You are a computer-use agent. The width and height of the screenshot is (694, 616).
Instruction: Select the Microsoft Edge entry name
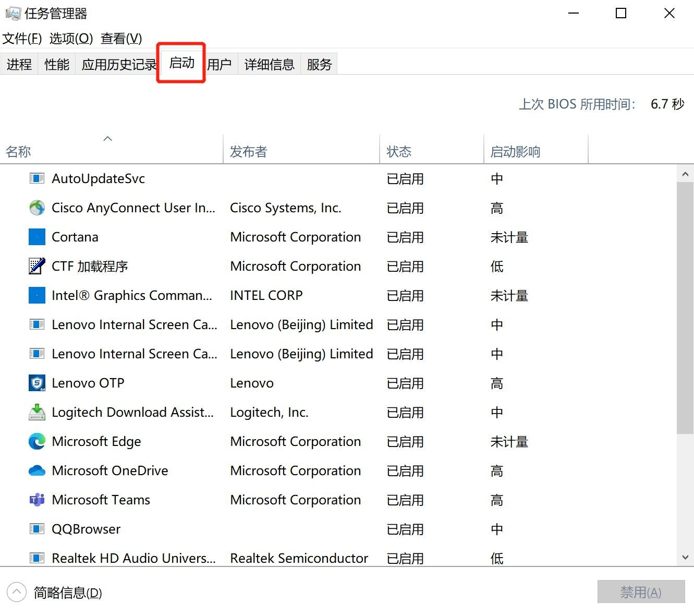(x=96, y=441)
